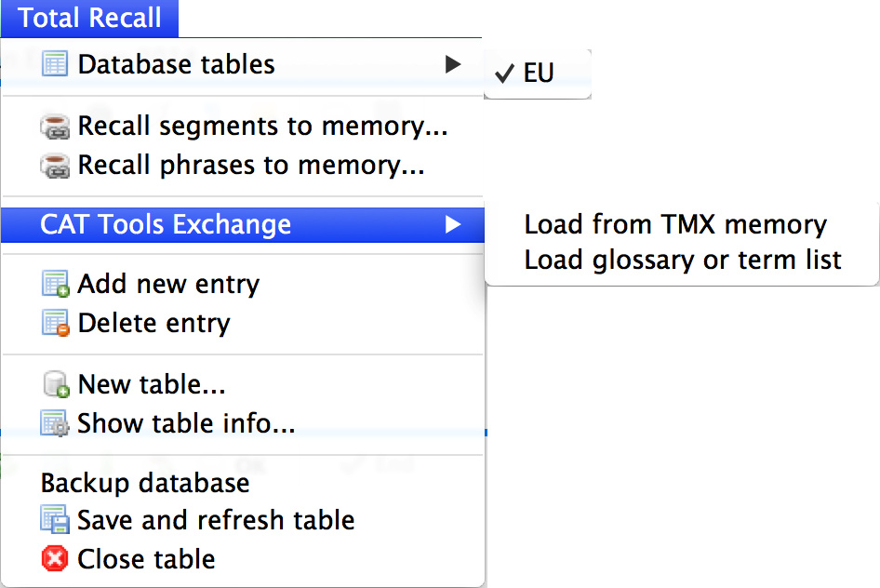This screenshot has height=588, width=880.
Task: Select the CAT Tools Exchange label
Action: (x=166, y=224)
